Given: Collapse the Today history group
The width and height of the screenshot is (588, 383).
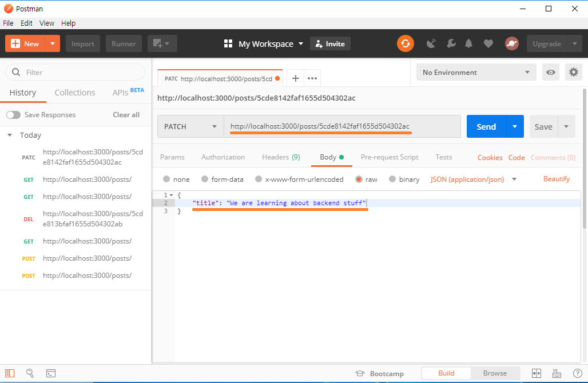Looking at the screenshot, I should pyautogui.click(x=10, y=135).
